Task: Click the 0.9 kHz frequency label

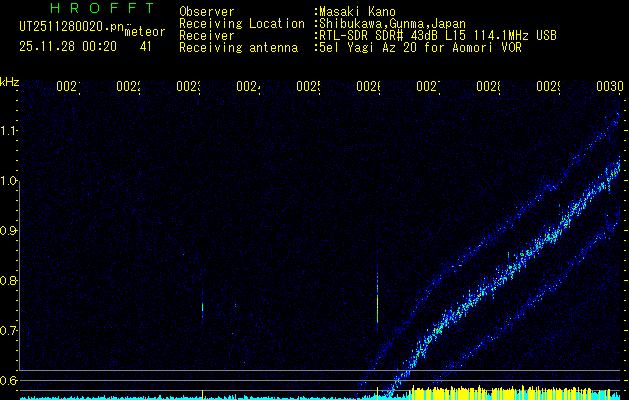Action: click(8, 231)
